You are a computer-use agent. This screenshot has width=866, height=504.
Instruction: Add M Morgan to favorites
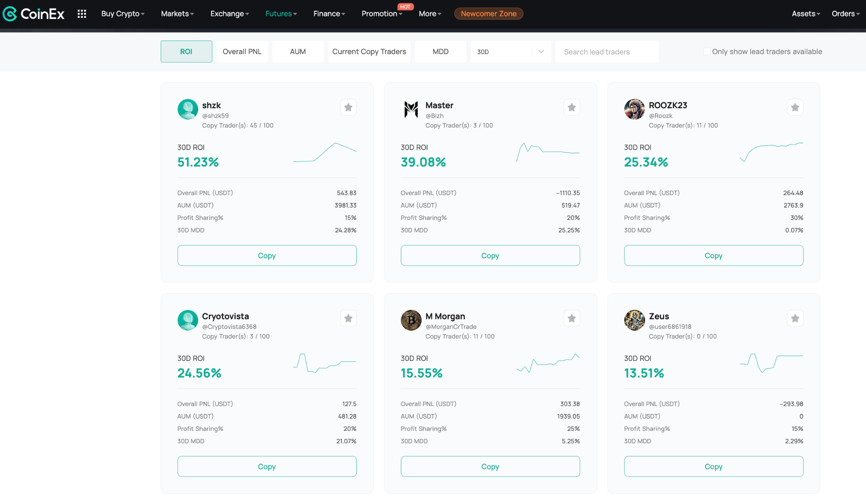(x=571, y=318)
